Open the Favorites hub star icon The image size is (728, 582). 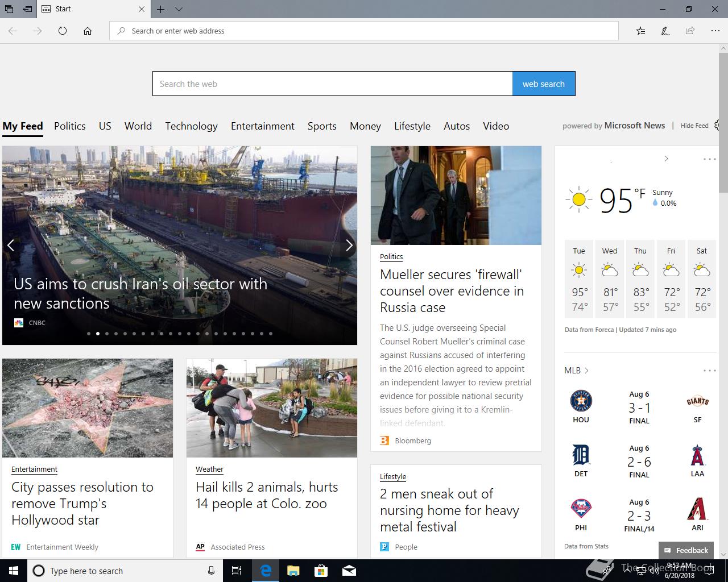pyautogui.click(x=640, y=31)
